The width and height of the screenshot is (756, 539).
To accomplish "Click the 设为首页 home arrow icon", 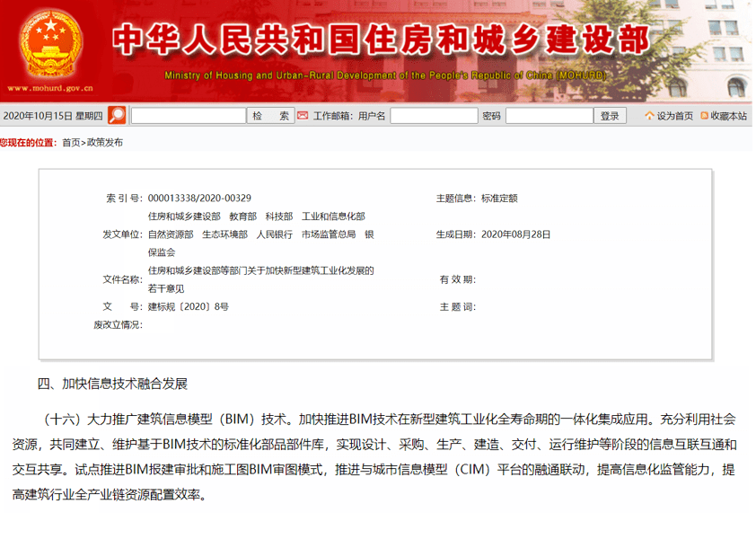I will [649, 115].
